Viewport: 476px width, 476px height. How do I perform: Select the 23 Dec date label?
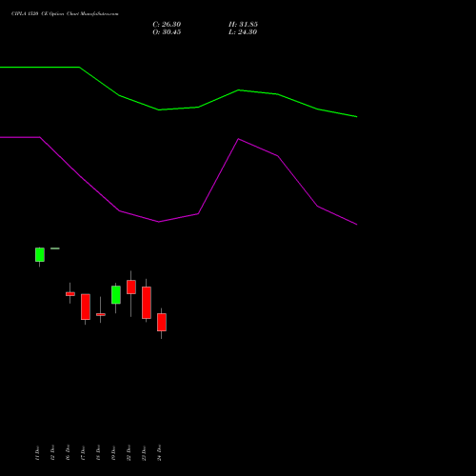[144, 452]
